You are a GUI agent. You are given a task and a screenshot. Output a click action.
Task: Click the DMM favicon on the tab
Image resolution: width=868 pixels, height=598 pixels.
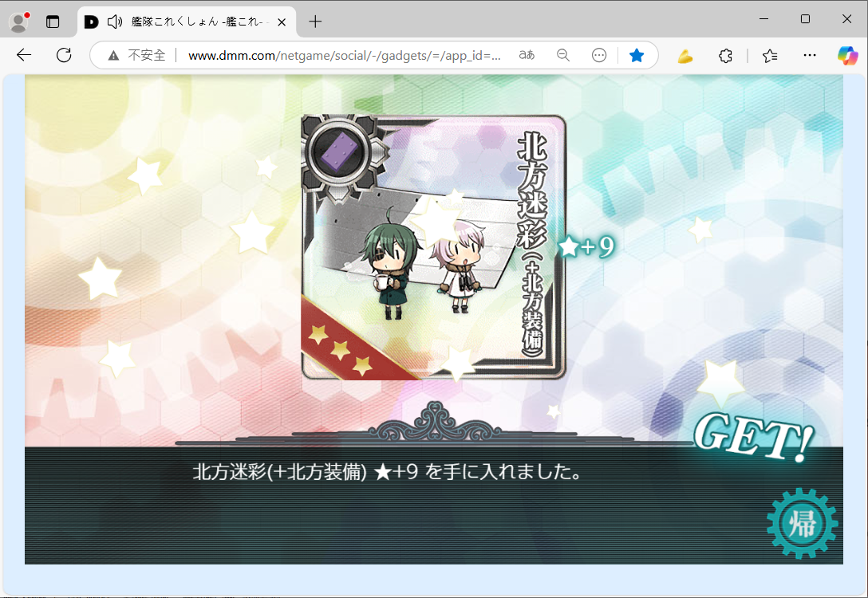pos(91,22)
